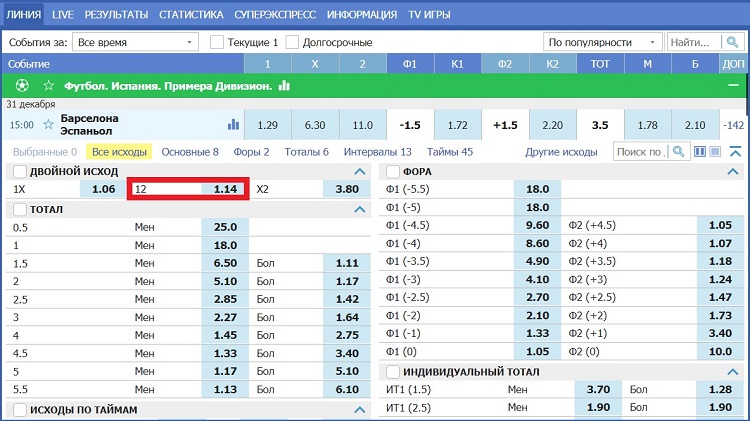
Task: Click the outcome search field Поиск по
Action: click(x=640, y=152)
